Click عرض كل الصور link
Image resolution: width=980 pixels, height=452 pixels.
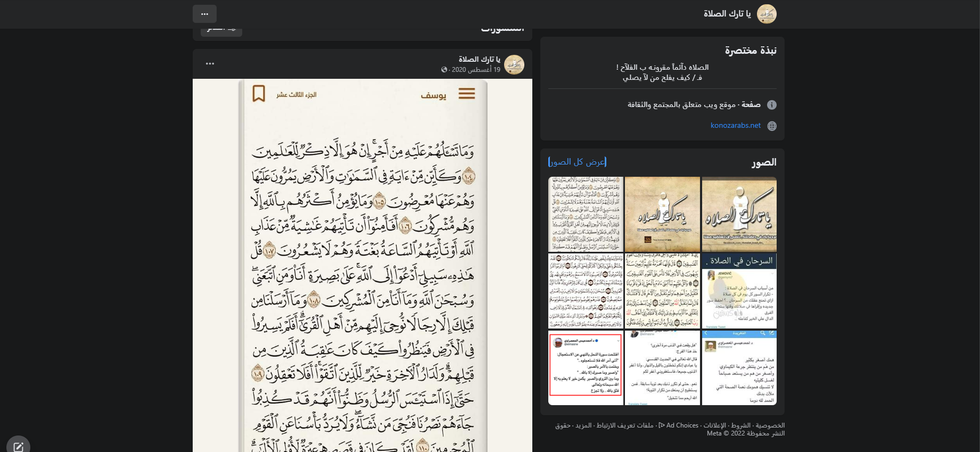(578, 162)
